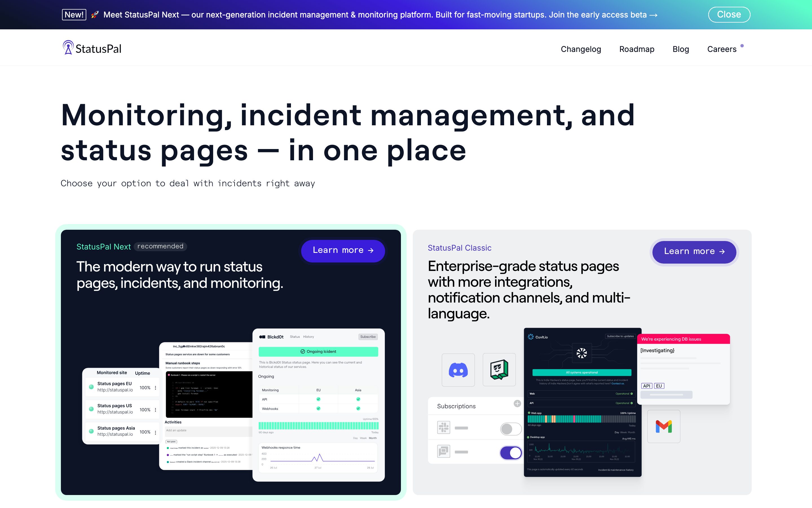Click the BlckdOt logo

point(271,337)
